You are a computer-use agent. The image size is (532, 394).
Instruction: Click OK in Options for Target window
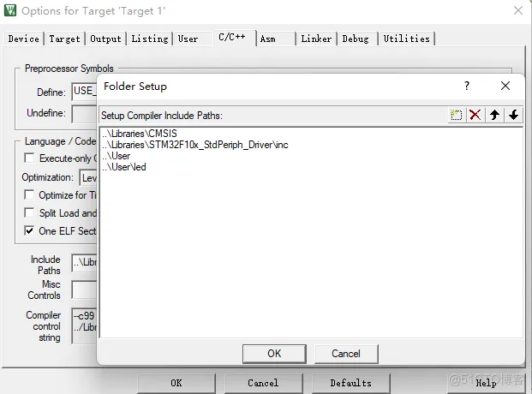[x=176, y=383]
